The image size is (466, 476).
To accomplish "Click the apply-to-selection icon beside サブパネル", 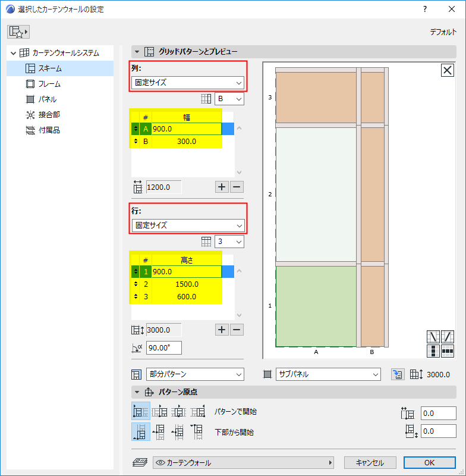I will pos(398,374).
